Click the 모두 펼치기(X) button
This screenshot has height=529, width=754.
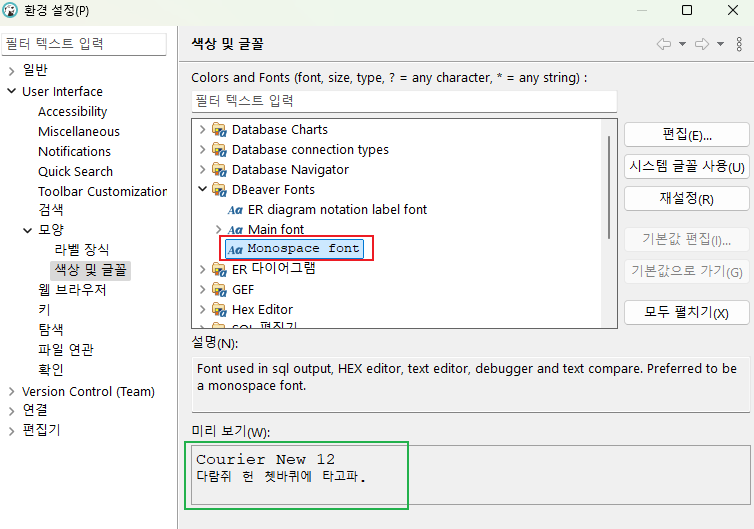coord(687,313)
